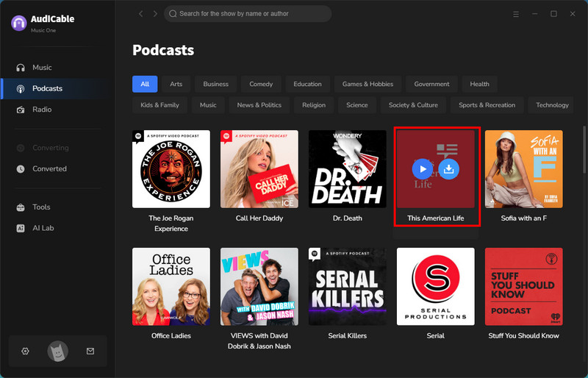Click the 'Dr. Death' title text
588x378 pixels.
[347, 218]
